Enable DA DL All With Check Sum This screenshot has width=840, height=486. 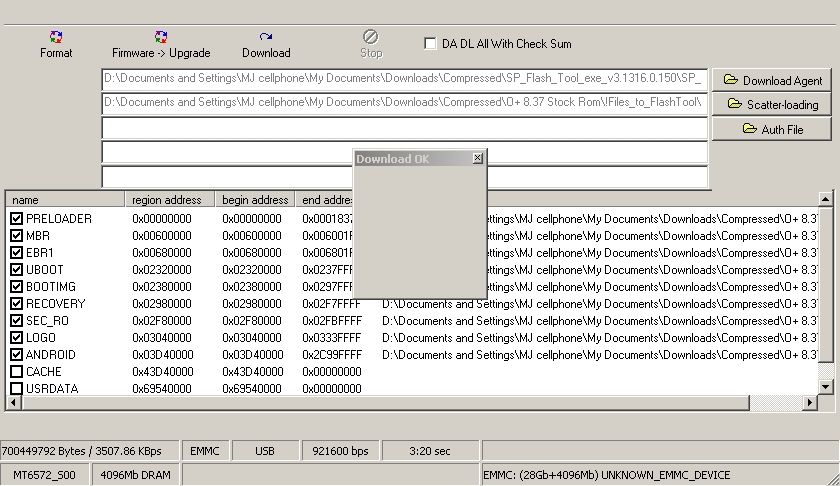click(430, 44)
